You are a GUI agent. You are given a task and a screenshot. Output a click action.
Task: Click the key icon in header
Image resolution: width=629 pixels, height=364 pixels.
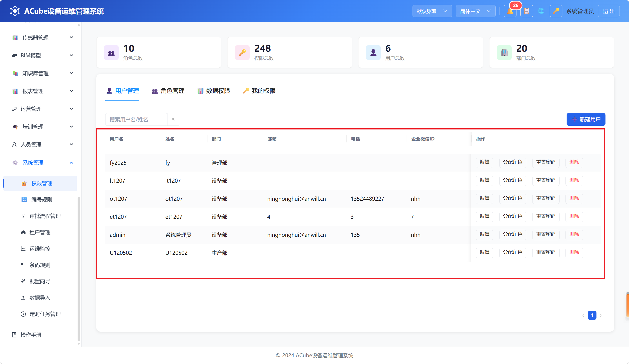point(556,11)
